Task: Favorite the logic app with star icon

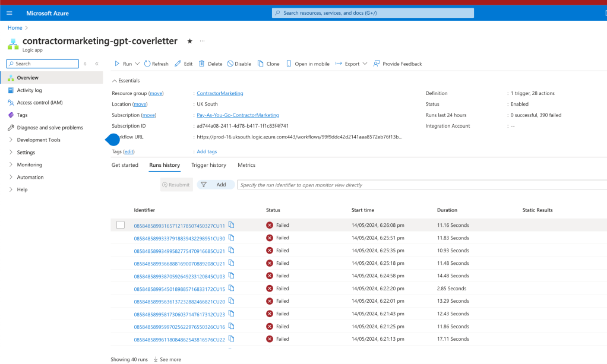Action: [x=189, y=41]
